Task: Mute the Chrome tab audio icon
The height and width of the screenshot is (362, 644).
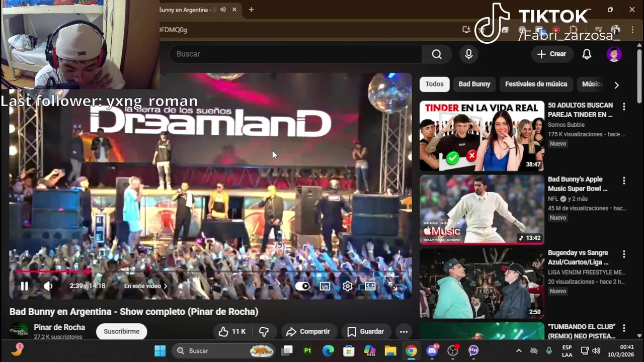Action: 223,10
